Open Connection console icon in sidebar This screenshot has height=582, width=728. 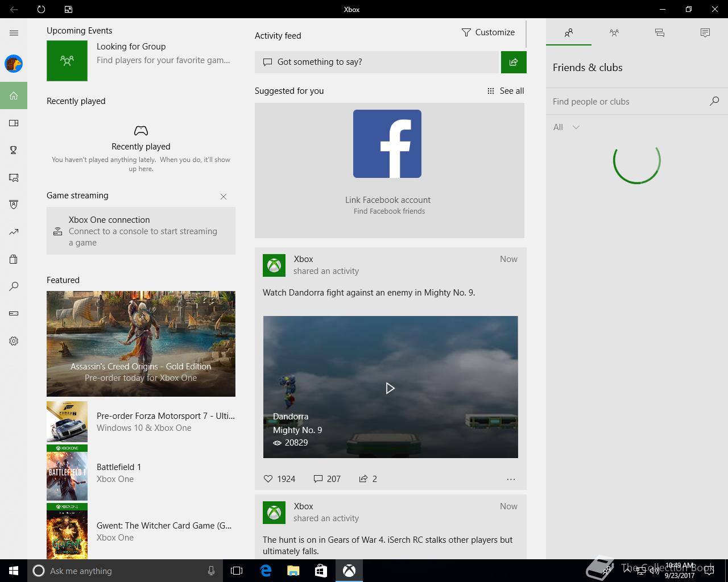point(14,314)
